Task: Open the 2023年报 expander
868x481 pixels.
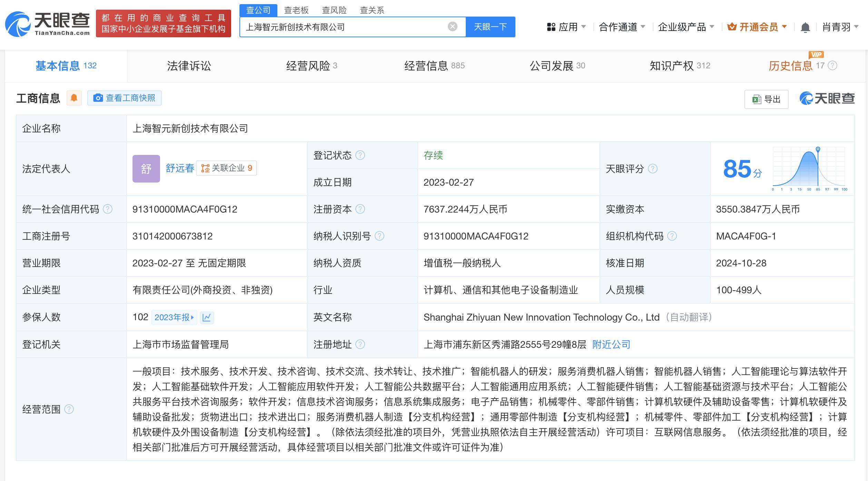Action: (x=174, y=317)
